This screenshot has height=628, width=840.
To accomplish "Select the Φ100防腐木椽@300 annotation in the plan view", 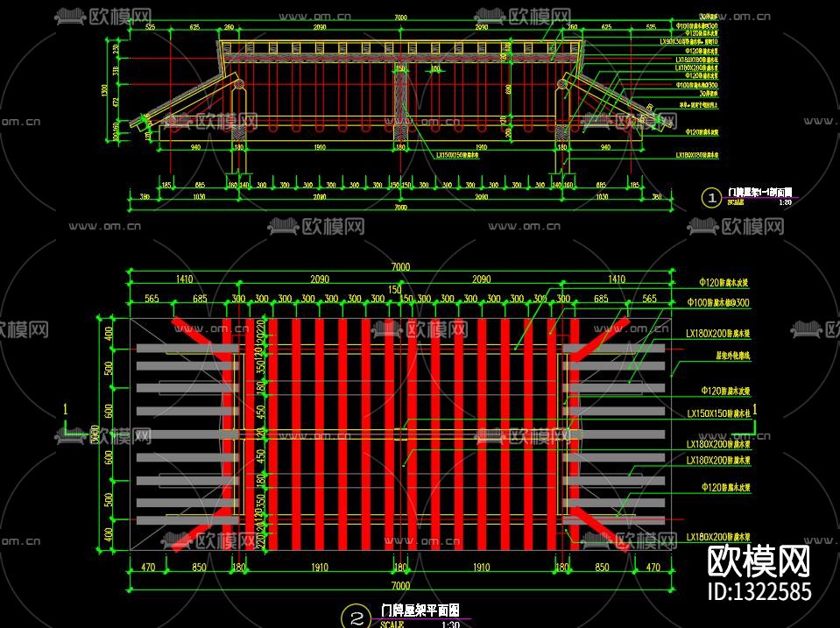I will [x=718, y=303].
